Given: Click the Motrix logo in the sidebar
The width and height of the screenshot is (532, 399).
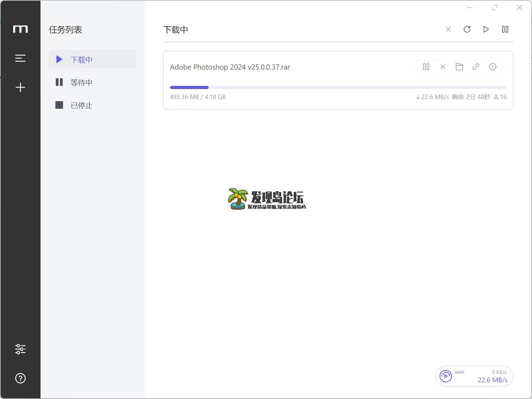Looking at the screenshot, I should tap(20, 29).
